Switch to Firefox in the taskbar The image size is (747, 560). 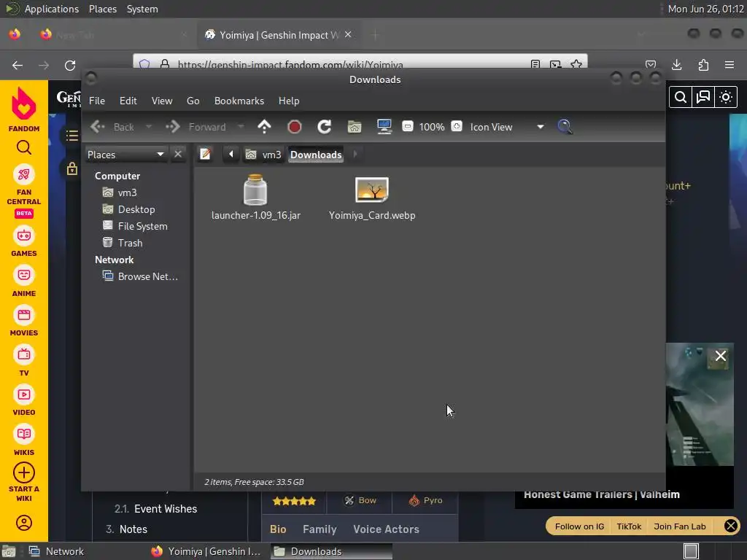point(206,551)
